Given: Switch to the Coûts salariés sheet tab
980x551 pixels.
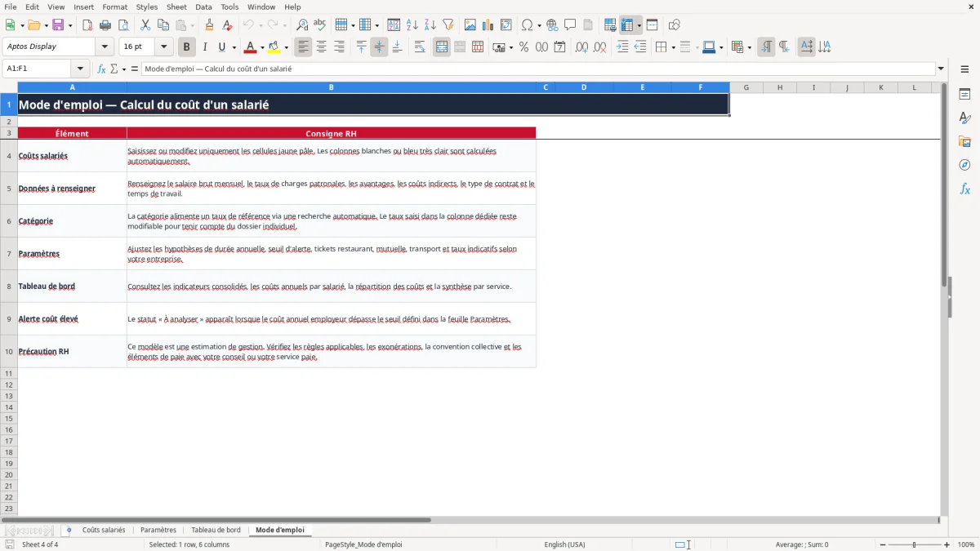Looking at the screenshot, I should point(104,530).
